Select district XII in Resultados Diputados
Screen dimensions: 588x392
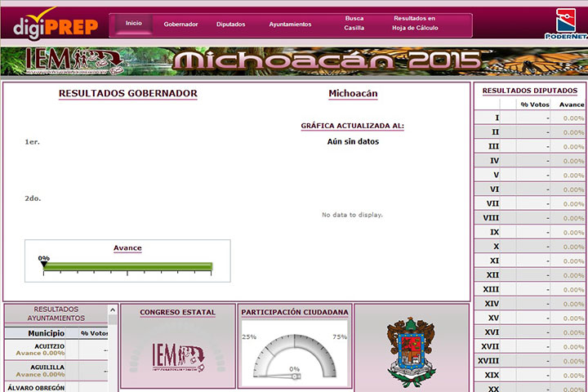click(492, 275)
